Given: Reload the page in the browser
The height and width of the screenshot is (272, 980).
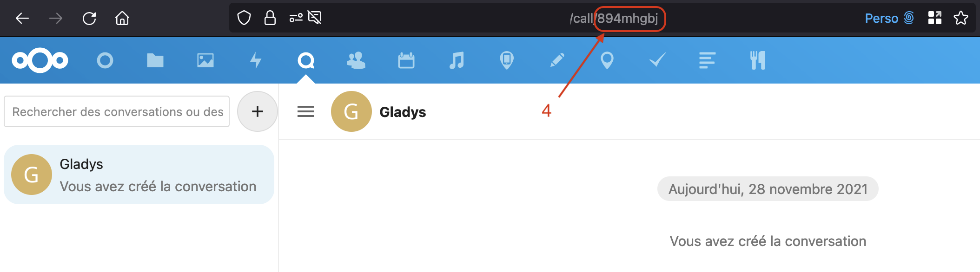Looking at the screenshot, I should pyautogui.click(x=89, y=19).
